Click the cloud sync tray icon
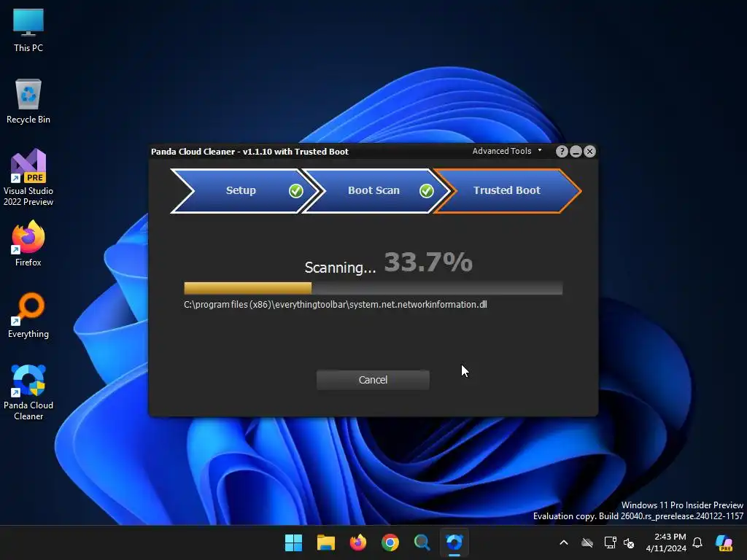Viewport: 747px width, 560px height. pos(587,542)
